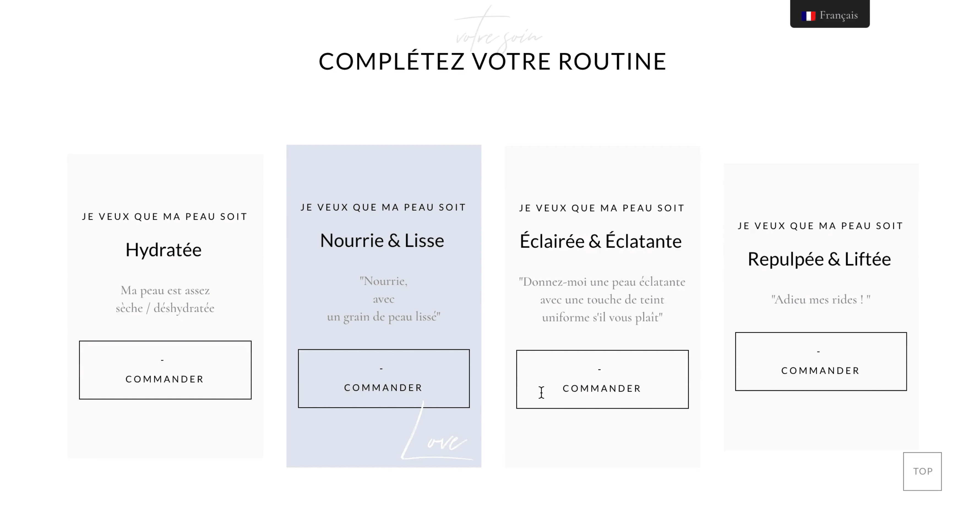This screenshot has width=980, height=525.
Task: Click COMMANDER under Repulpée & Liftée
Action: [x=821, y=362]
